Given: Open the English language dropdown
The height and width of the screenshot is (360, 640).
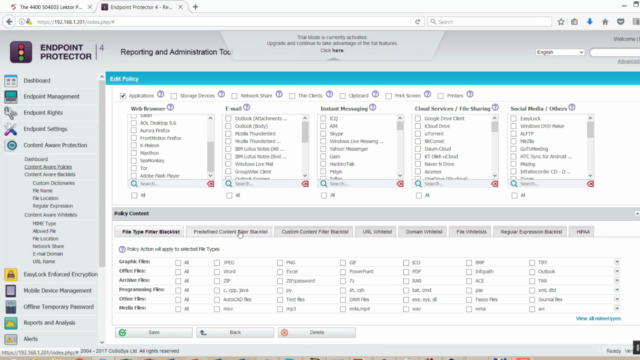Looking at the screenshot, I should click(x=560, y=52).
